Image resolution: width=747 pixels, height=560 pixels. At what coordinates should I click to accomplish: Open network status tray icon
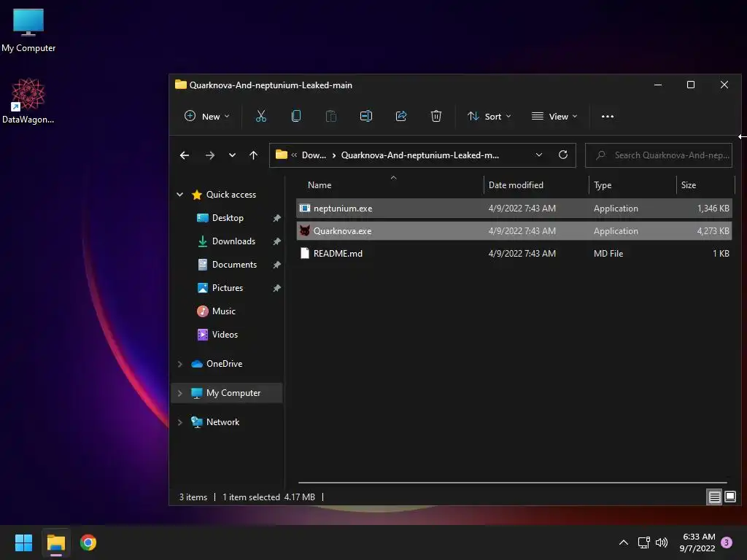(x=643, y=542)
